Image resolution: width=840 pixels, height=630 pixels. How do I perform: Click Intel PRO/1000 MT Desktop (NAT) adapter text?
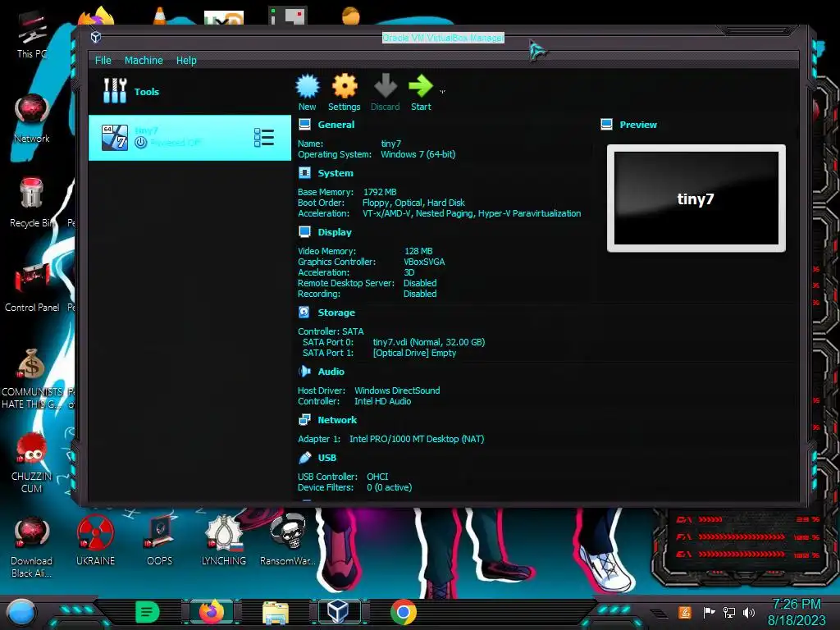tap(417, 440)
